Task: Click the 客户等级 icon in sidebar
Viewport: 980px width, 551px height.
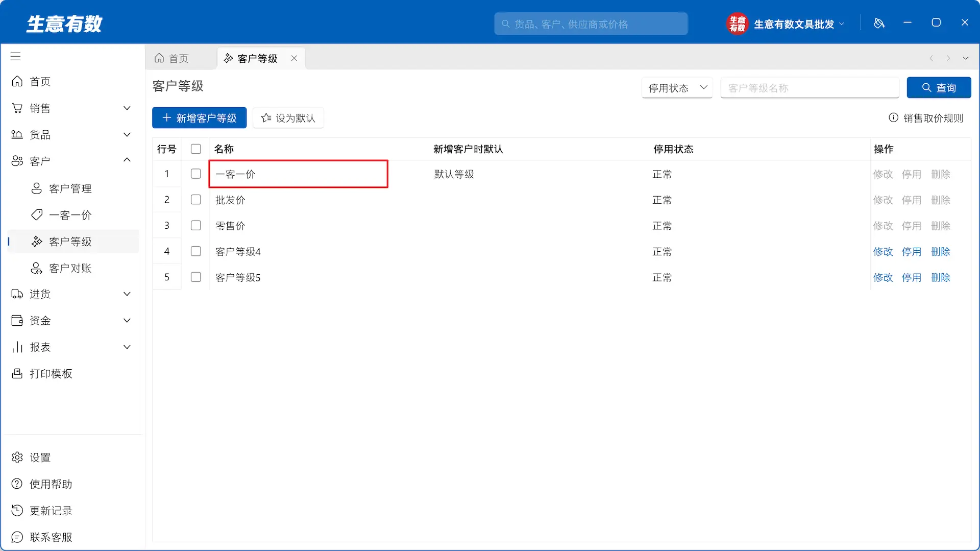Action: pyautogui.click(x=37, y=242)
